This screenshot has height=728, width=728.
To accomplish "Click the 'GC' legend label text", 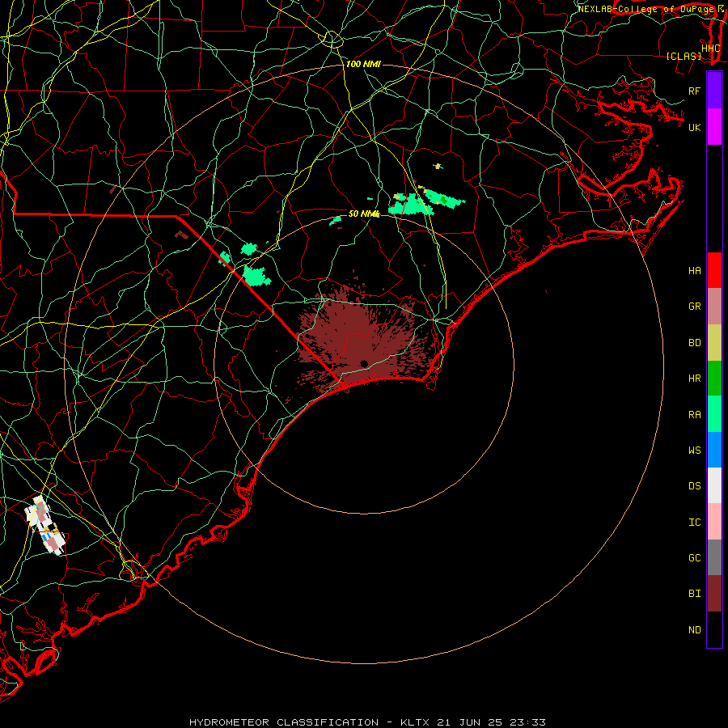I will [695, 558].
